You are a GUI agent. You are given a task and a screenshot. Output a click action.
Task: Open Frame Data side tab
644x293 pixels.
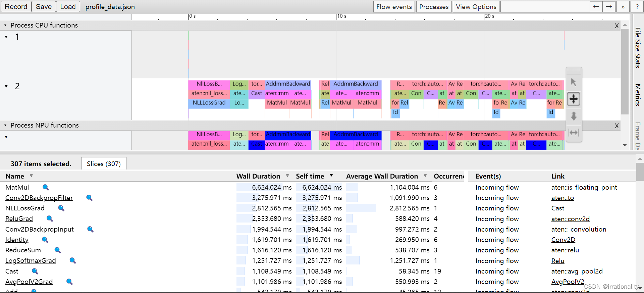pyautogui.click(x=638, y=136)
